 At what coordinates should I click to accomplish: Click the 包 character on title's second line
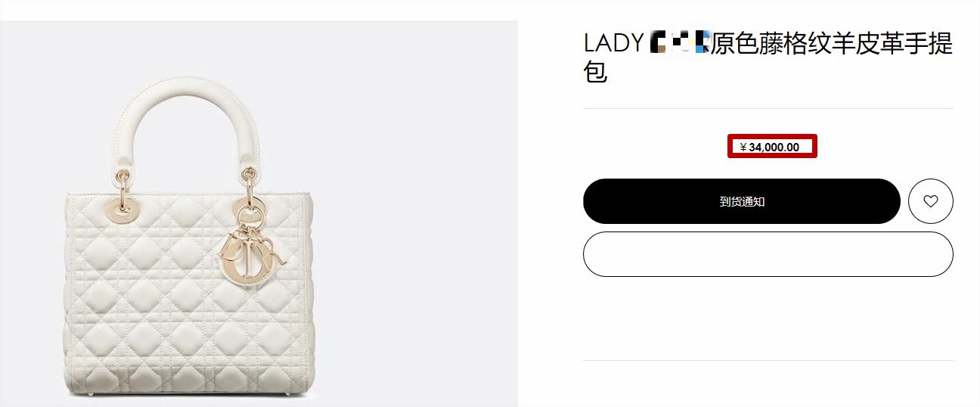(x=596, y=72)
